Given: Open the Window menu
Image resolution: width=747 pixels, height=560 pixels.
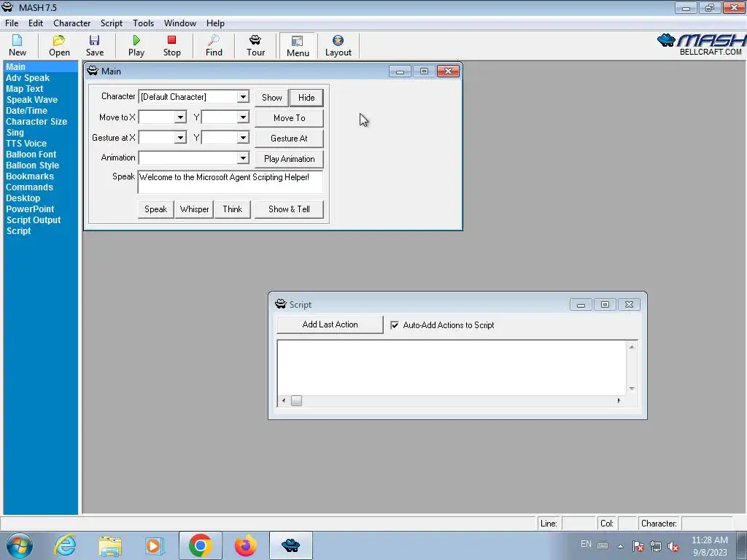Looking at the screenshot, I should pos(180,23).
